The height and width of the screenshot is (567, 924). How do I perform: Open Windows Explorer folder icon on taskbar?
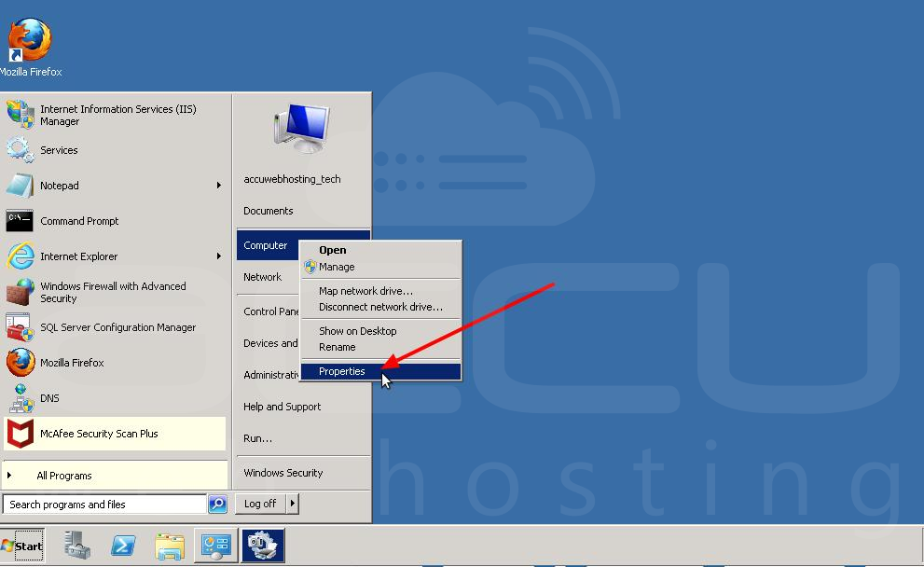[x=170, y=546]
